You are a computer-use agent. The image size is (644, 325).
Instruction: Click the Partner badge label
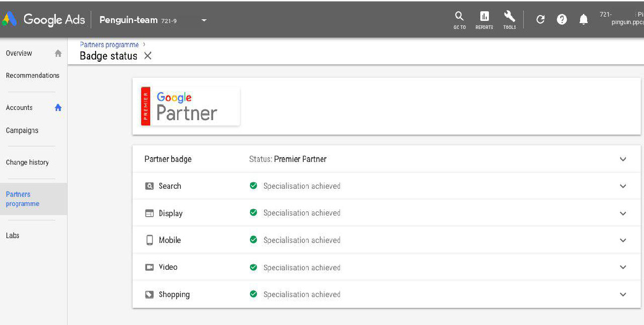(168, 159)
